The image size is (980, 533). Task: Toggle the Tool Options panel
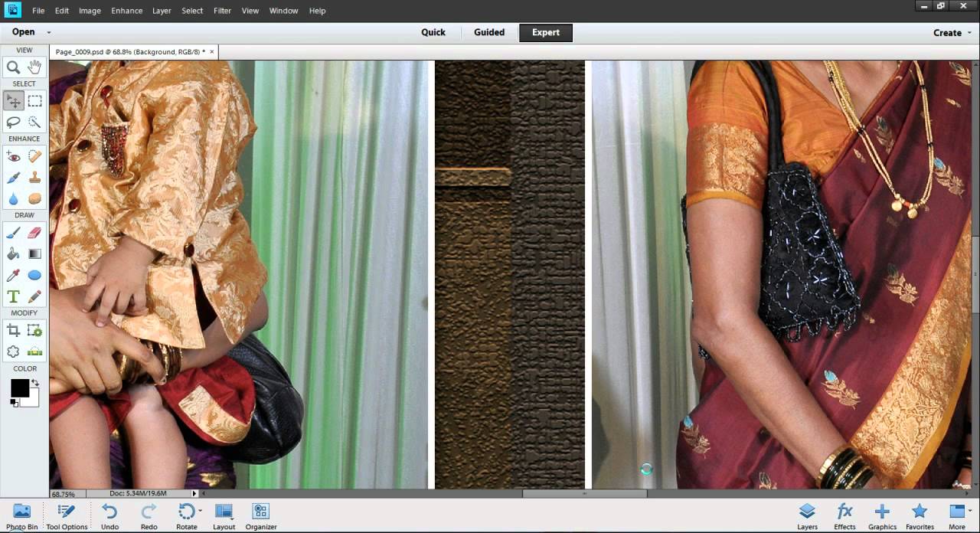point(67,516)
